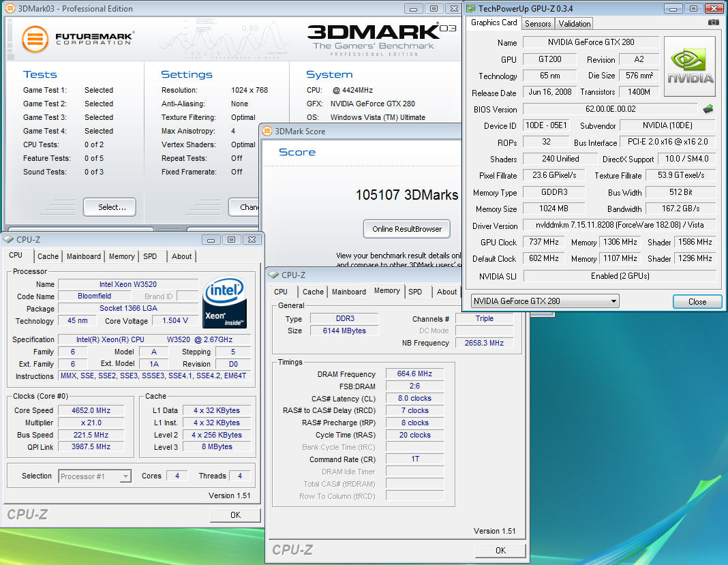This screenshot has width=728, height=565.
Task: Open Memory tab in CPU-Z processor window
Action: (121, 256)
